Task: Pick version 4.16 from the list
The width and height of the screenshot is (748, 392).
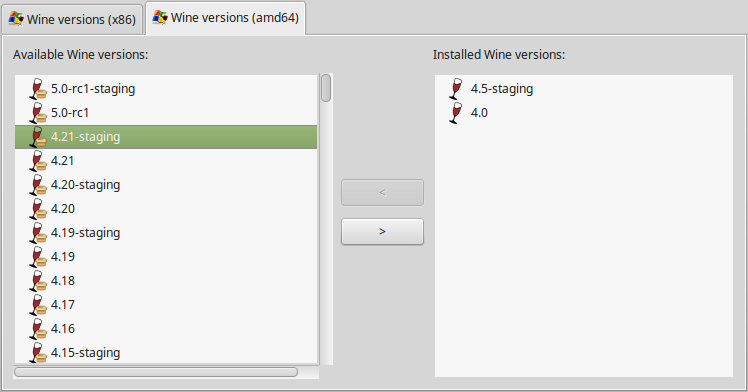Action: pyautogui.click(x=166, y=329)
